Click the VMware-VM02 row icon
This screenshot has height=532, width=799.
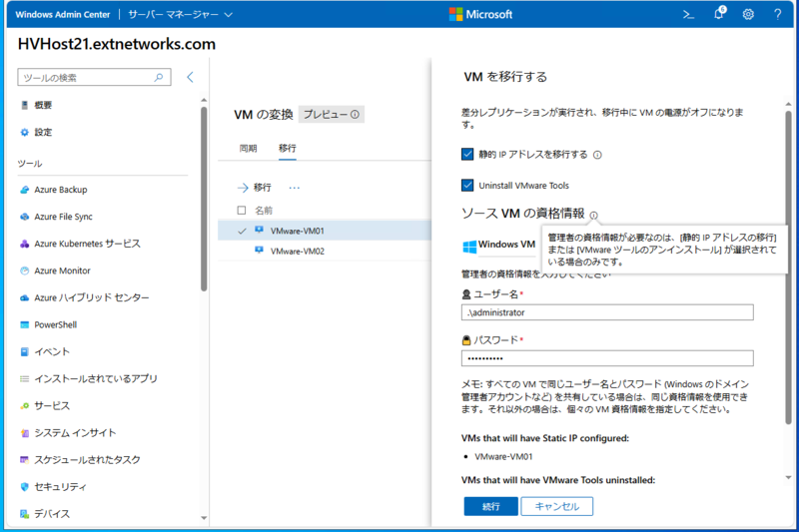259,250
